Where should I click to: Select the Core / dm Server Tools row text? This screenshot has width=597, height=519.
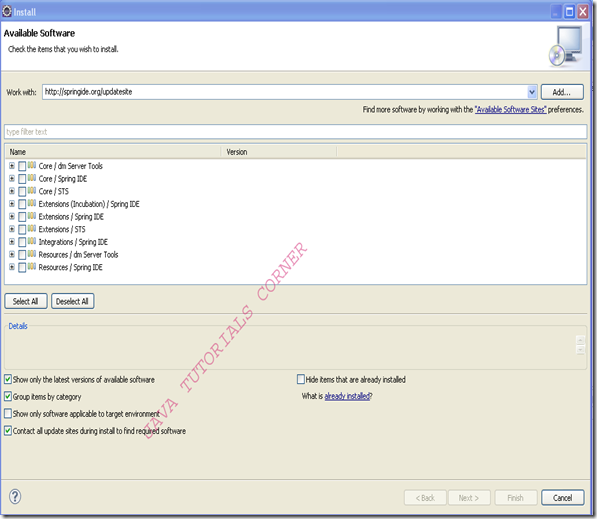tap(71, 166)
